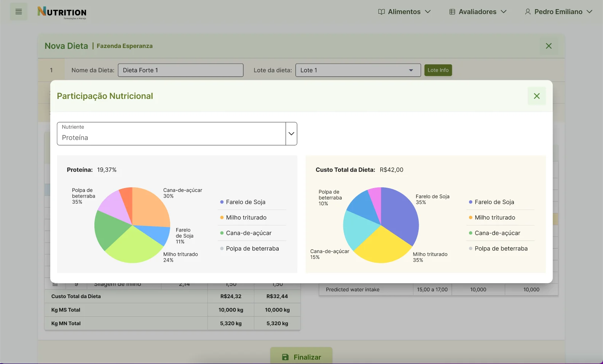Click the save icon on Finalizar
The width and height of the screenshot is (603, 364).
[286, 357]
